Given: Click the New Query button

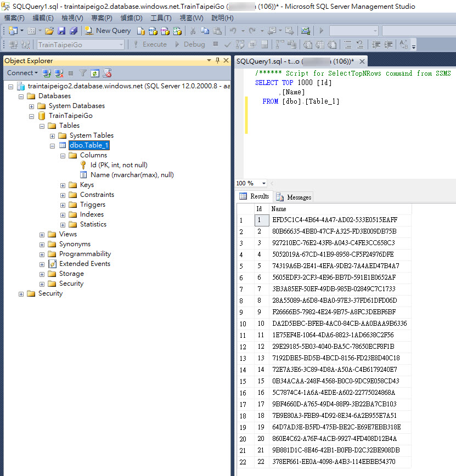Looking at the screenshot, I should pyautogui.click(x=108, y=31).
